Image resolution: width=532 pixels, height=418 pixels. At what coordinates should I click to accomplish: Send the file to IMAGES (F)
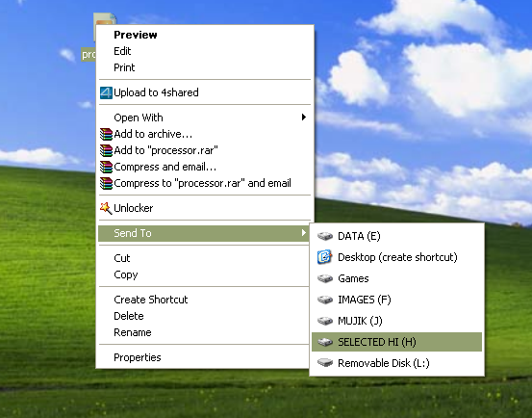(396, 300)
